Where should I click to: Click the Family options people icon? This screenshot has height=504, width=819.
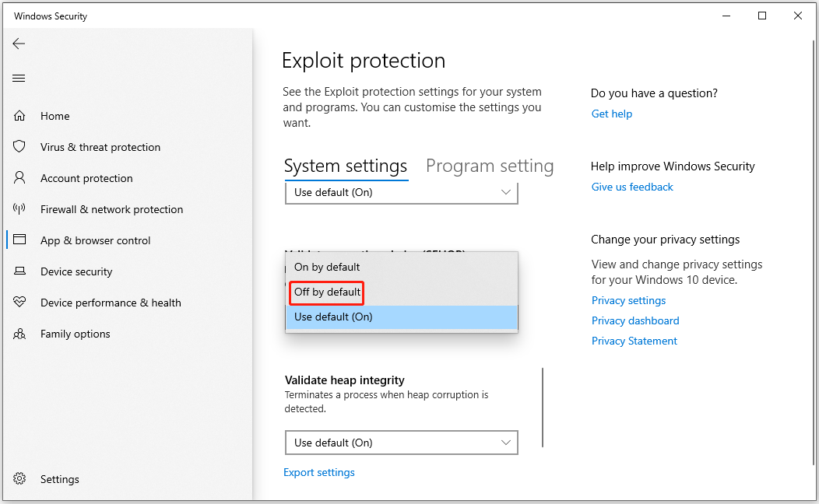[x=19, y=334]
